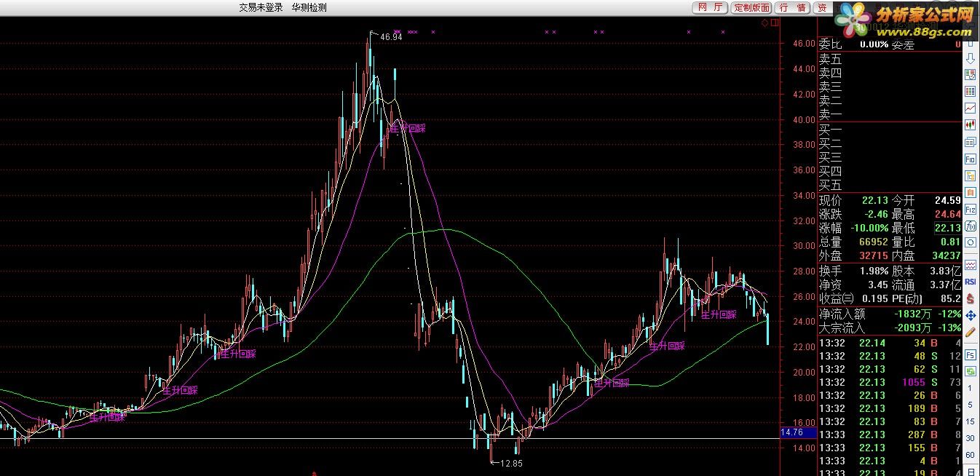Viewport: 980px width, 476px height.
Task: Click the PE(动) 85.2 value
Action: click(x=950, y=298)
